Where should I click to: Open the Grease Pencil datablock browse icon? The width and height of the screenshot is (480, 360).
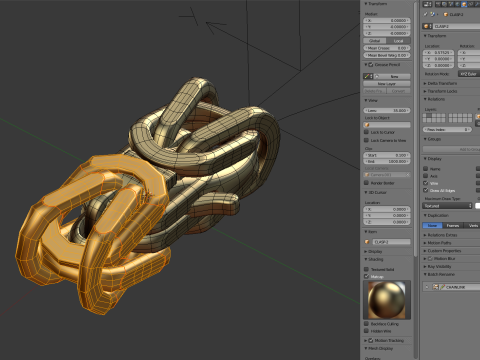368,76
